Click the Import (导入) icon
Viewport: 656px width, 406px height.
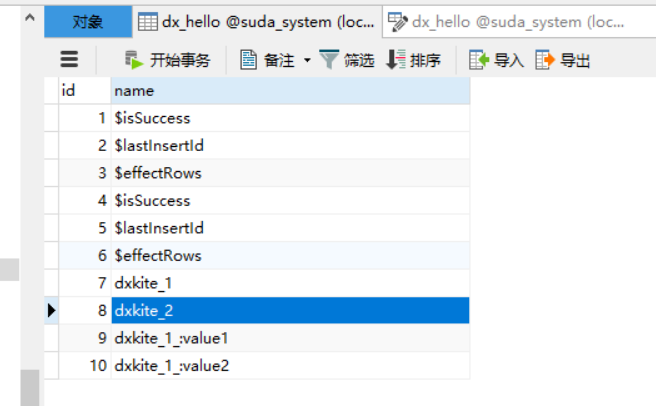(479, 59)
